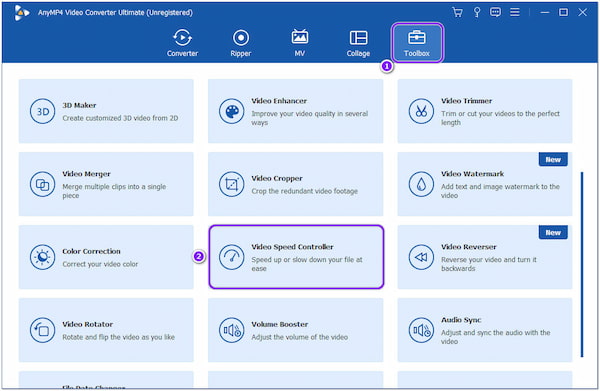This screenshot has height=391, width=600.
Task: Open Video Watermark via its title
Action: [472, 174]
